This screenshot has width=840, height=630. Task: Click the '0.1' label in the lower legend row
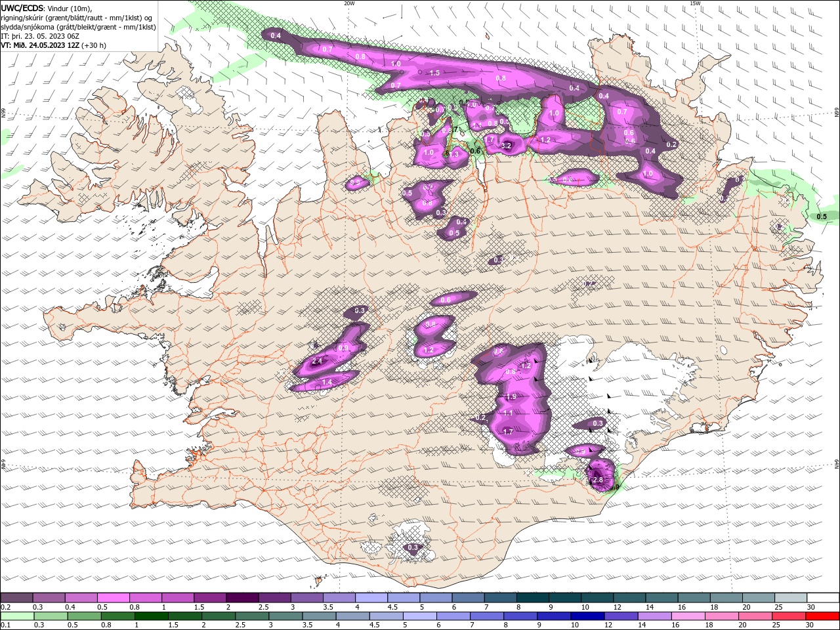point(5,625)
